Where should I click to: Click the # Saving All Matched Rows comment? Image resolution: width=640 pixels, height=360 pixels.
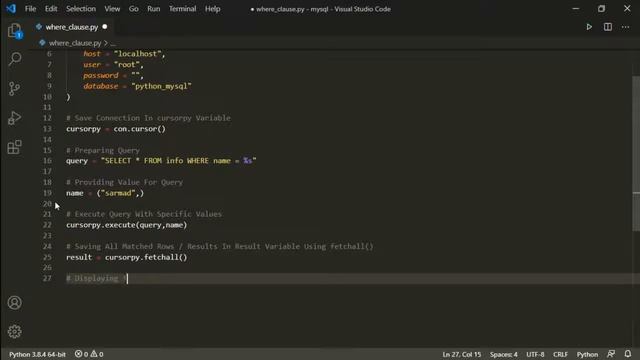pyautogui.click(x=220, y=247)
